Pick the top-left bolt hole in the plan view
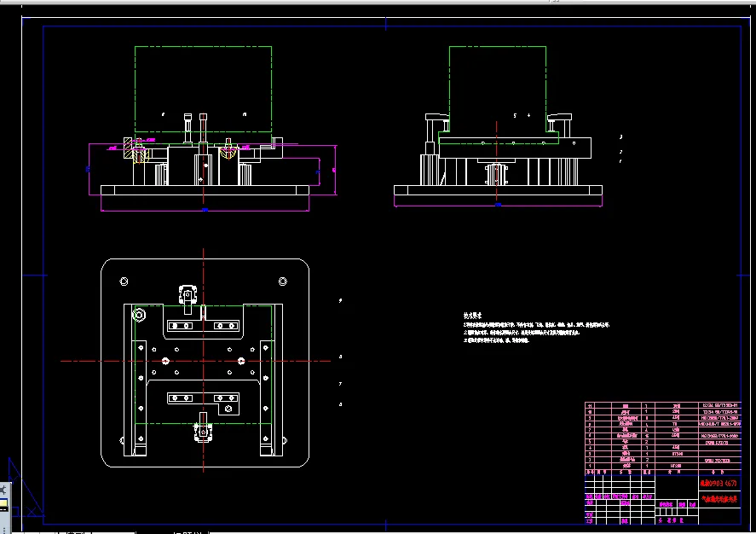756x534 pixels. (x=124, y=282)
